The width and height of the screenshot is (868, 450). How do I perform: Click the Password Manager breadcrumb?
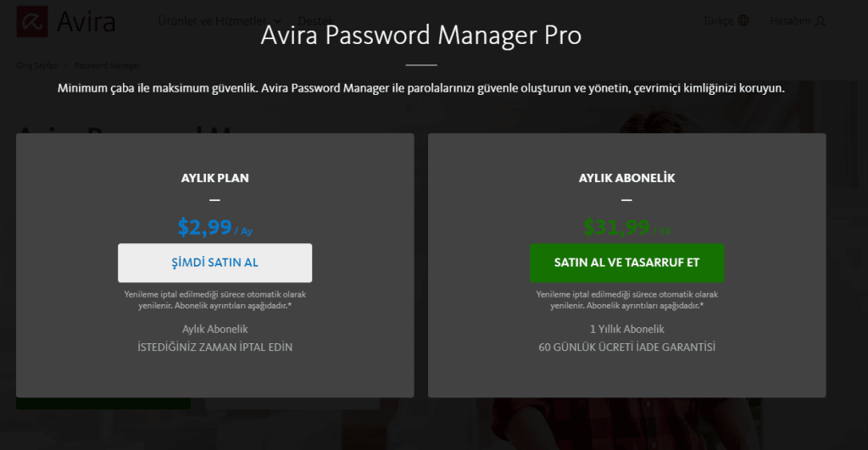point(107,65)
